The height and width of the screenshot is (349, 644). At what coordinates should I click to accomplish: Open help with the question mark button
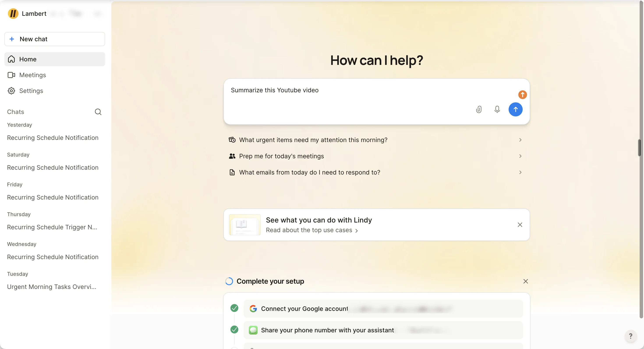click(630, 336)
